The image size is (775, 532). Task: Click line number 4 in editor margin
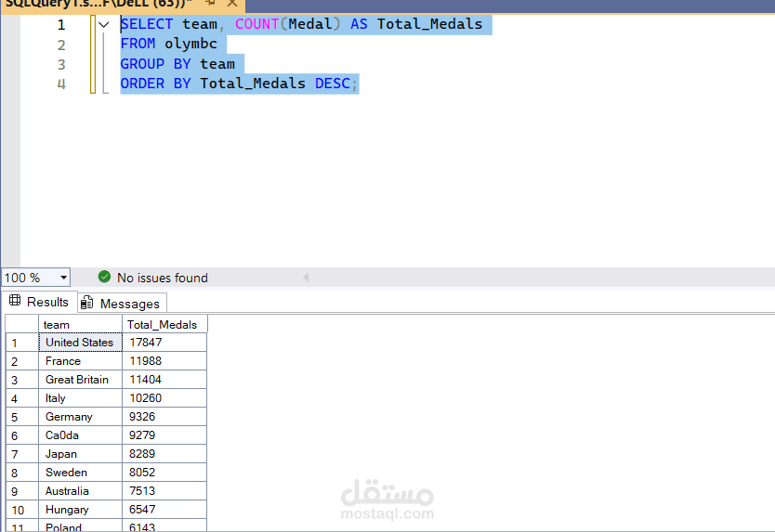pyautogui.click(x=60, y=84)
